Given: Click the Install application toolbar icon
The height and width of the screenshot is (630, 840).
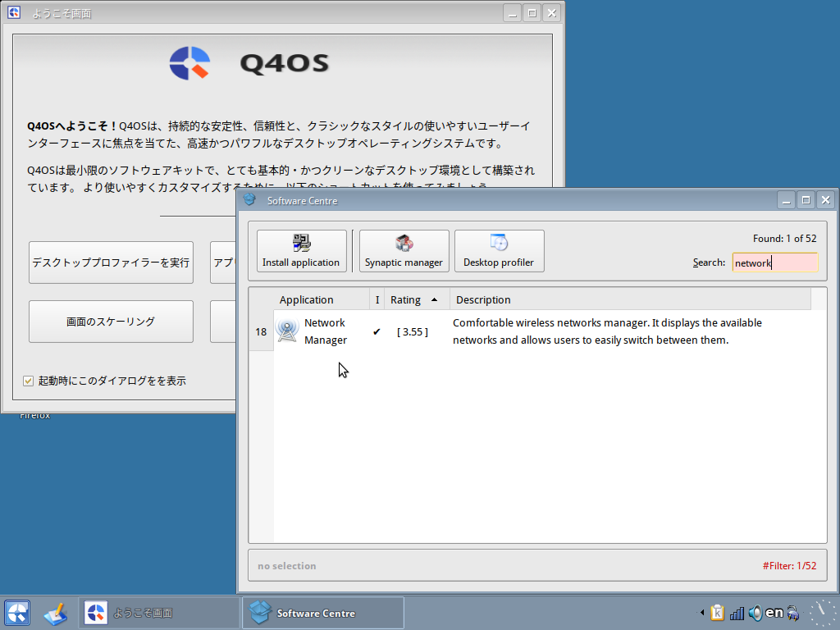Looking at the screenshot, I should pos(301,250).
